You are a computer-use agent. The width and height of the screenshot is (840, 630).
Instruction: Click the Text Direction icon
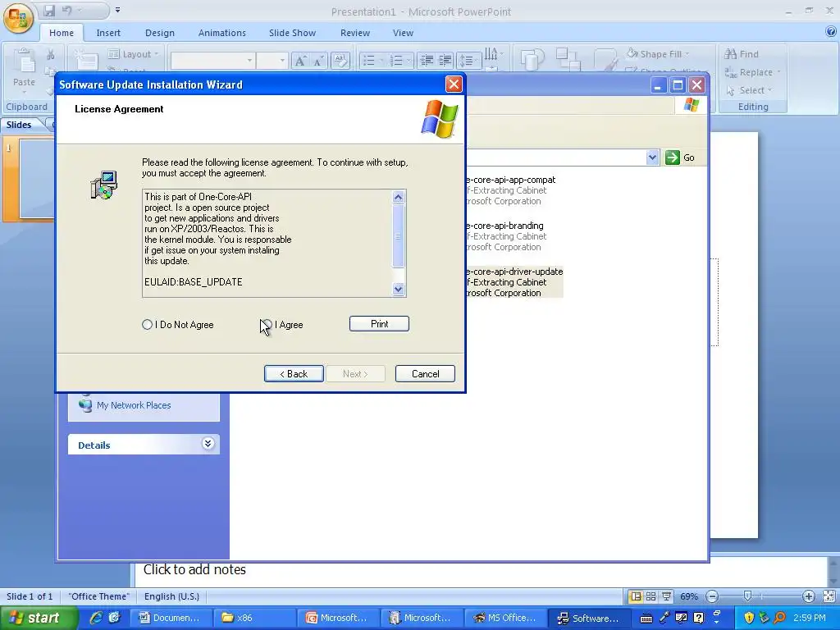tap(493, 54)
